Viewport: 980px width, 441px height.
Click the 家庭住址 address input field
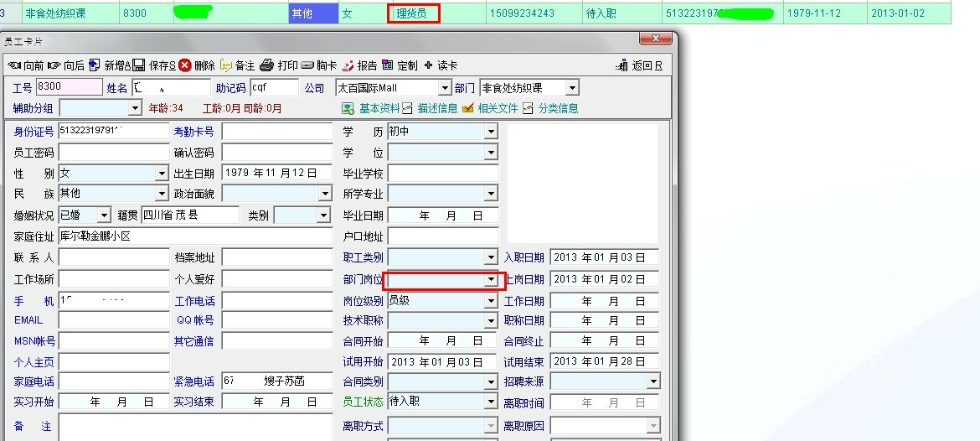[x=195, y=236]
